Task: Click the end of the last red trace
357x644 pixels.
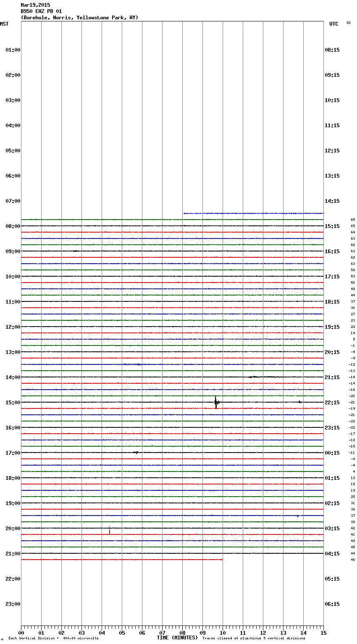Action: click(x=222, y=560)
